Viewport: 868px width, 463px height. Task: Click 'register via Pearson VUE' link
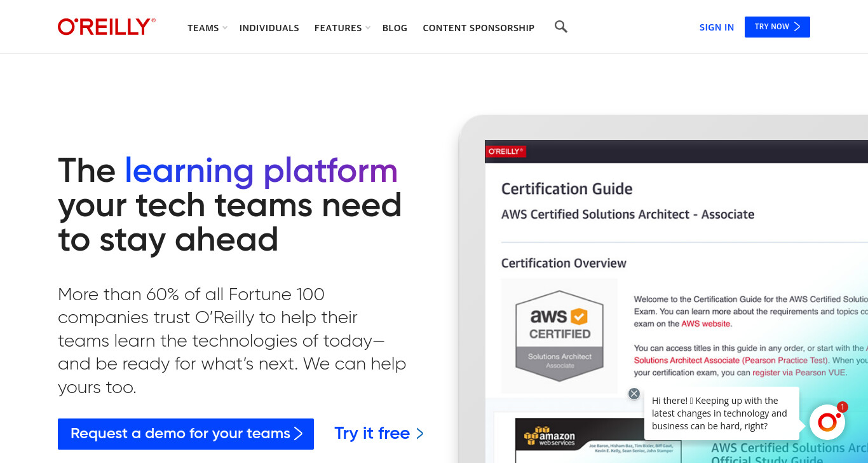click(799, 372)
